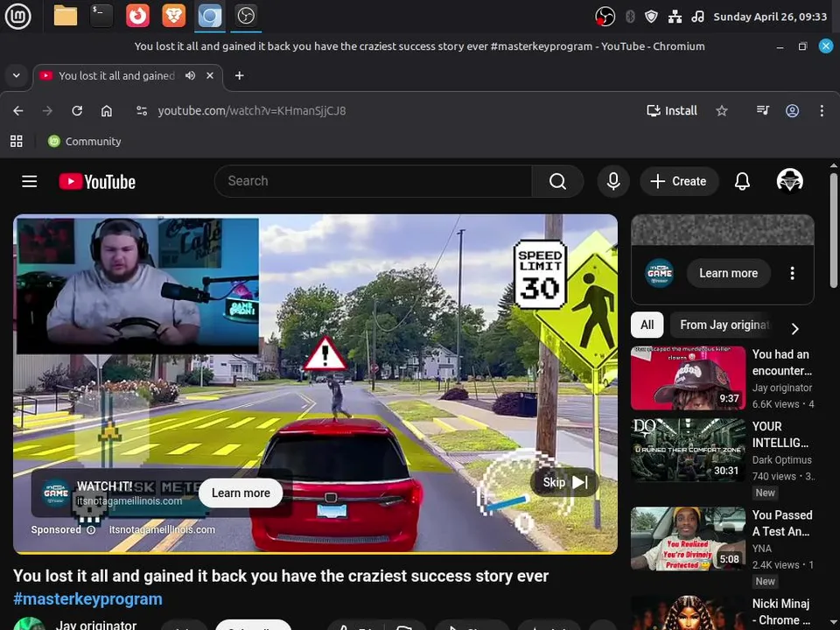Screen dimensions: 840x630
Task: Open the Terminal launcher in panel
Action: point(101,16)
